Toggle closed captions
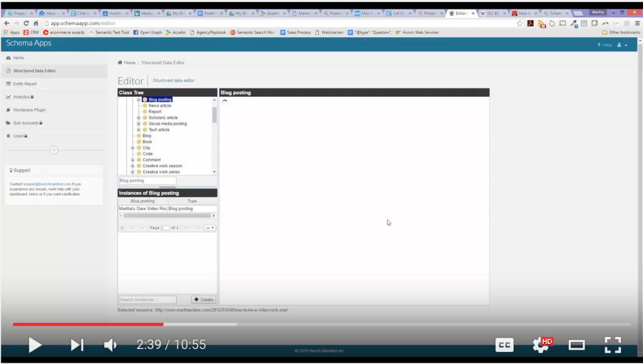 (504, 345)
